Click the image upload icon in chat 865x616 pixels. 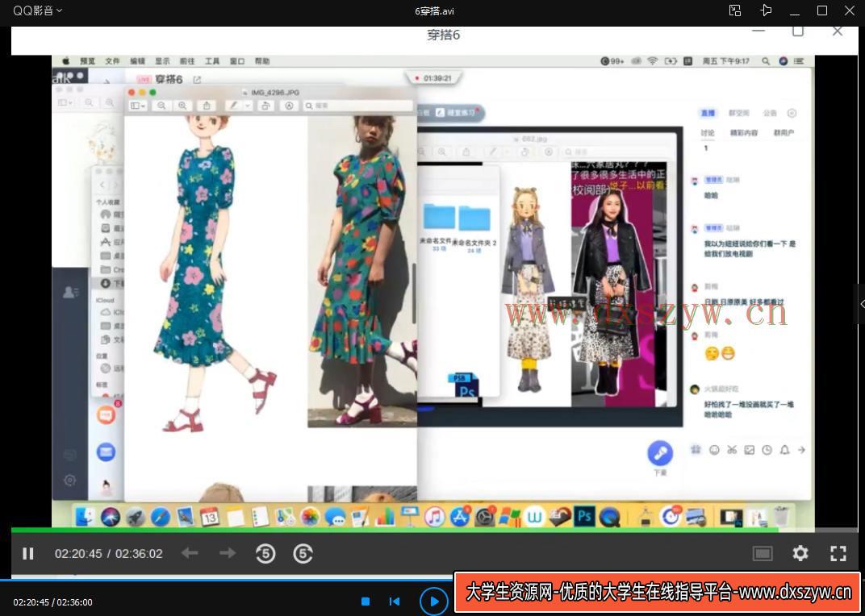[x=749, y=450]
